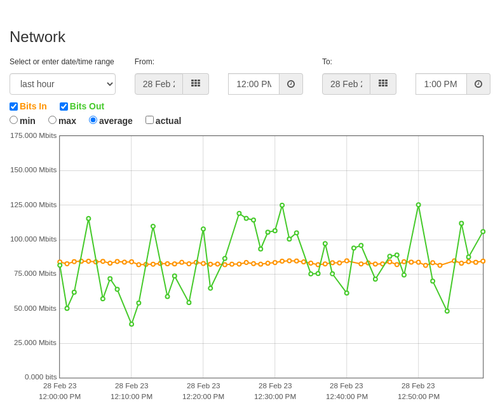Screen dimensions: 500x403
Task: Click the lowest Bits Out point at 12:10 PM
Action: [131, 324]
